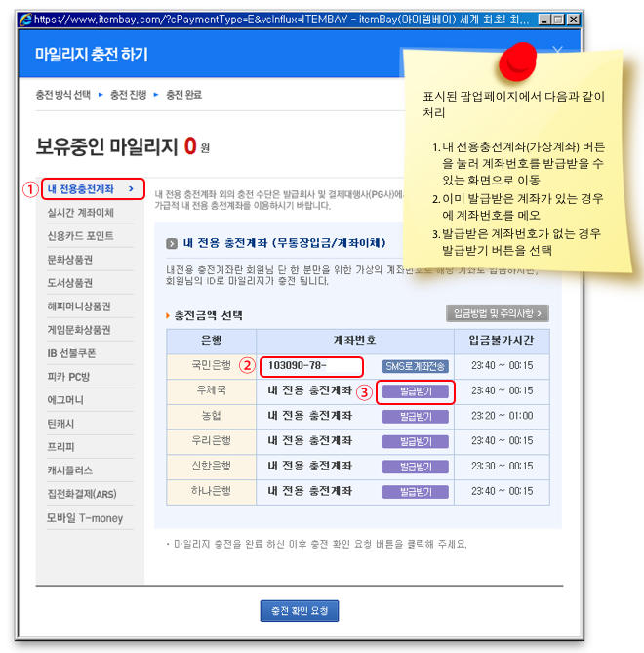Viewport: 644px width, 653px height.
Task: Click 입금불가시간 column header
Action: click(502, 341)
